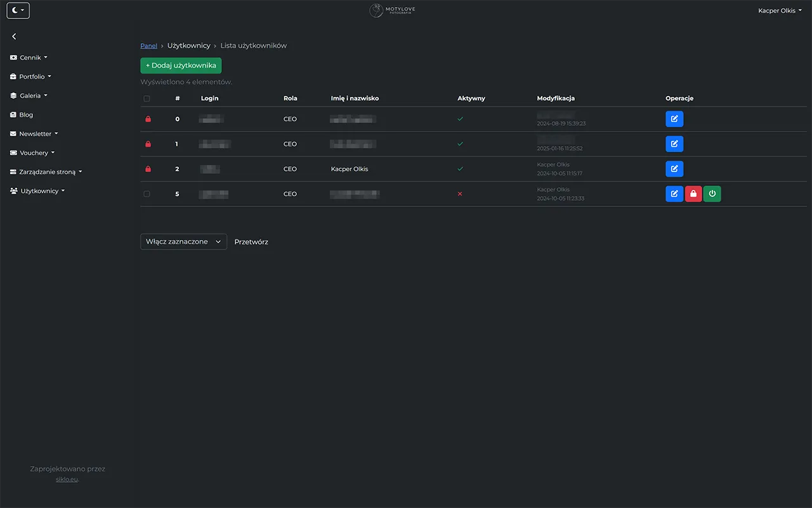
Task: Open the Włącz zaznaczone dropdown
Action: 183,241
